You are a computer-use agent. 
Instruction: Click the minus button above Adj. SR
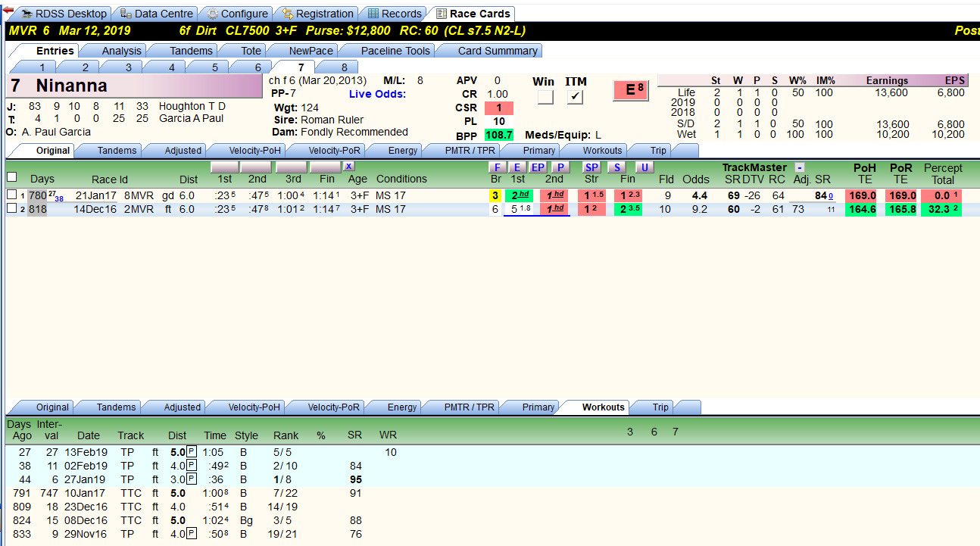[x=800, y=167]
